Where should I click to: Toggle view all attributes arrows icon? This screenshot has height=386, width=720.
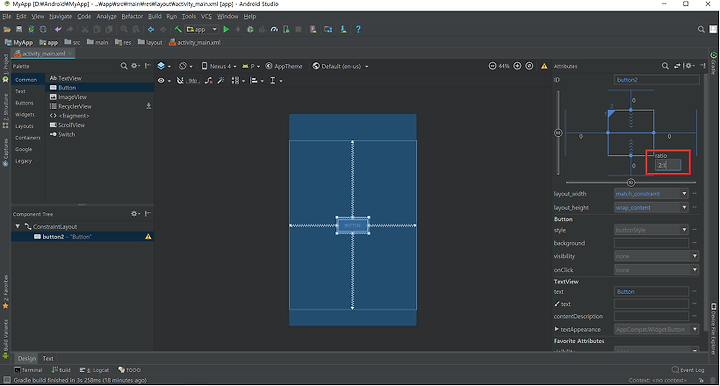677,66
